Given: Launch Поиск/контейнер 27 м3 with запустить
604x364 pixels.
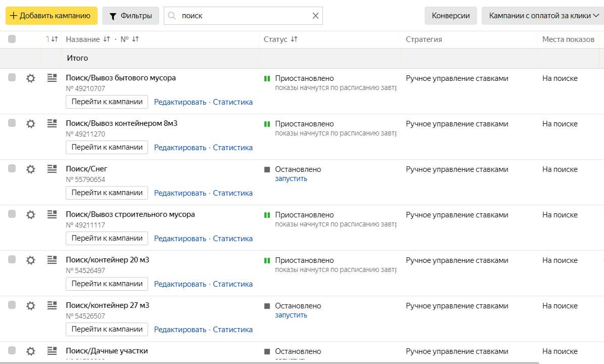Looking at the screenshot, I should [x=291, y=315].
